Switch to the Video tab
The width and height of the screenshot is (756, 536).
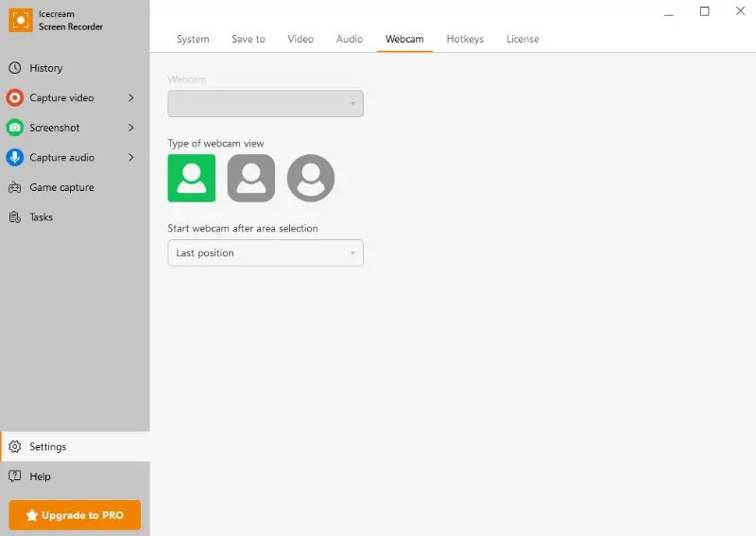pyautogui.click(x=301, y=39)
